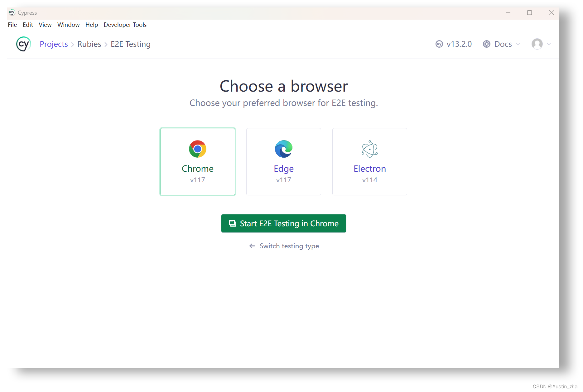
Task: Click the E2E Testing breadcrumb
Action: pos(131,44)
